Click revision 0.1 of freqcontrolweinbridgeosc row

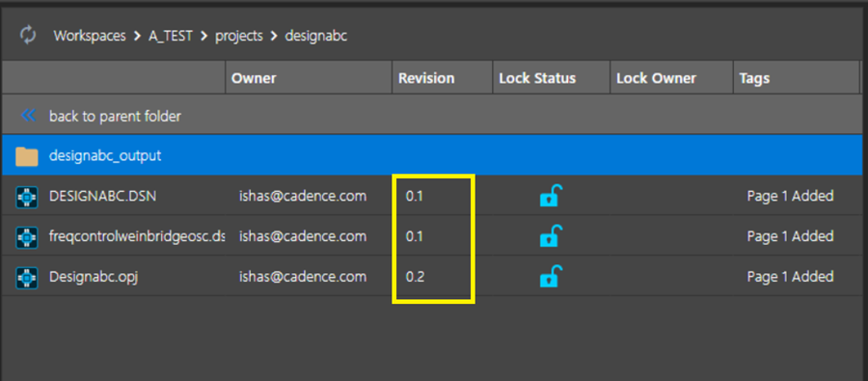coord(414,236)
